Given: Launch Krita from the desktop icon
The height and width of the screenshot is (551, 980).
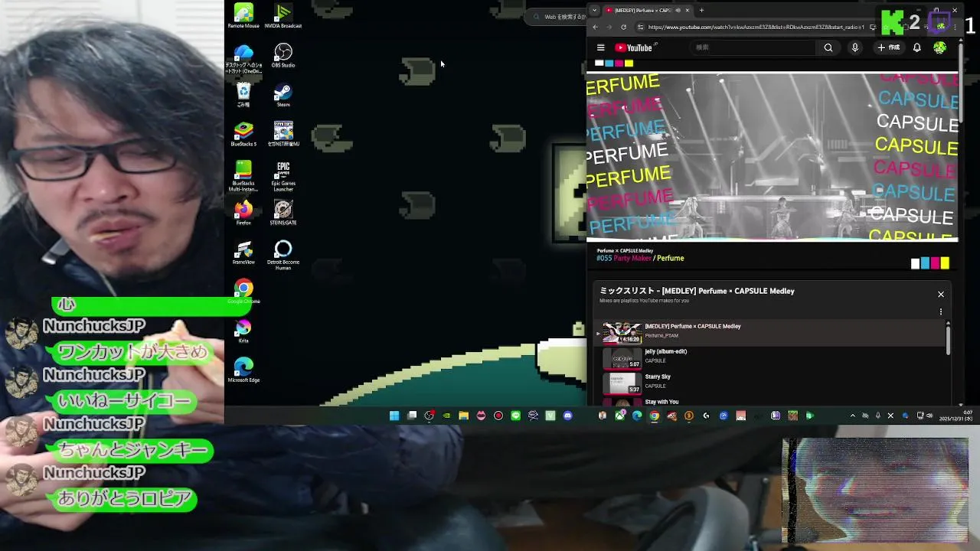Looking at the screenshot, I should point(243,331).
